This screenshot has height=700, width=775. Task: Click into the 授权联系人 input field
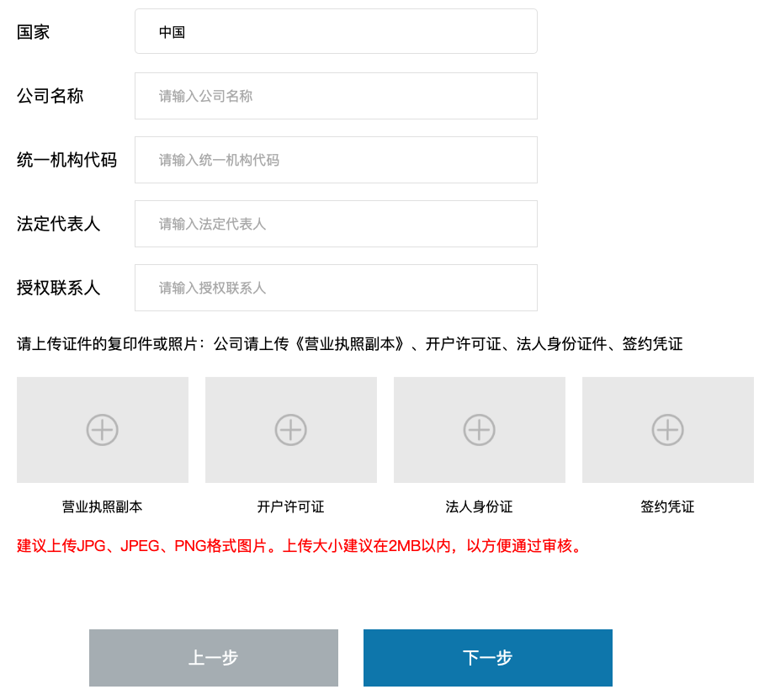pyautogui.click(x=336, y=288)
